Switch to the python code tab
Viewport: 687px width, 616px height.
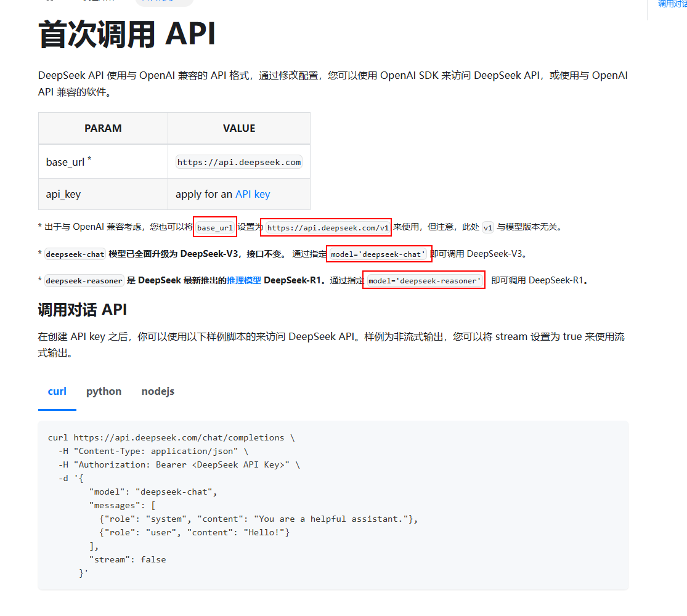[x=104, y=391]
